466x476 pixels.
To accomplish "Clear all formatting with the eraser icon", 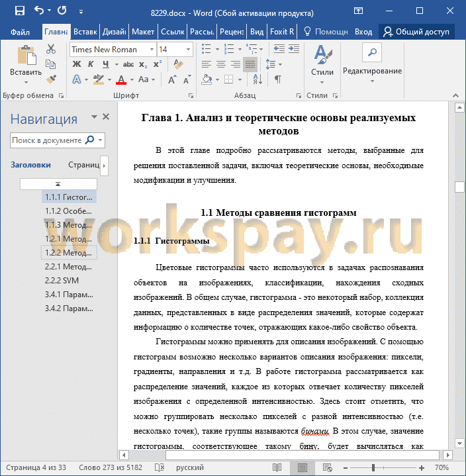I will tap(178, 64).
